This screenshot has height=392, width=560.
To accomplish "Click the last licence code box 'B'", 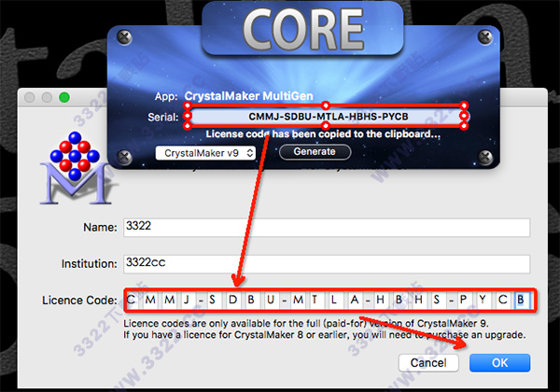I will coord(521,300).
